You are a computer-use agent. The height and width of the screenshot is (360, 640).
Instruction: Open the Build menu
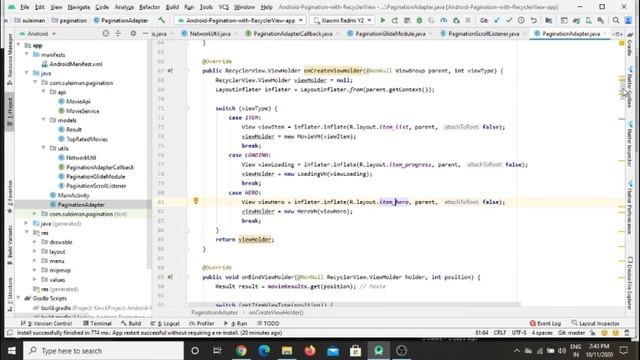[172, 7]
